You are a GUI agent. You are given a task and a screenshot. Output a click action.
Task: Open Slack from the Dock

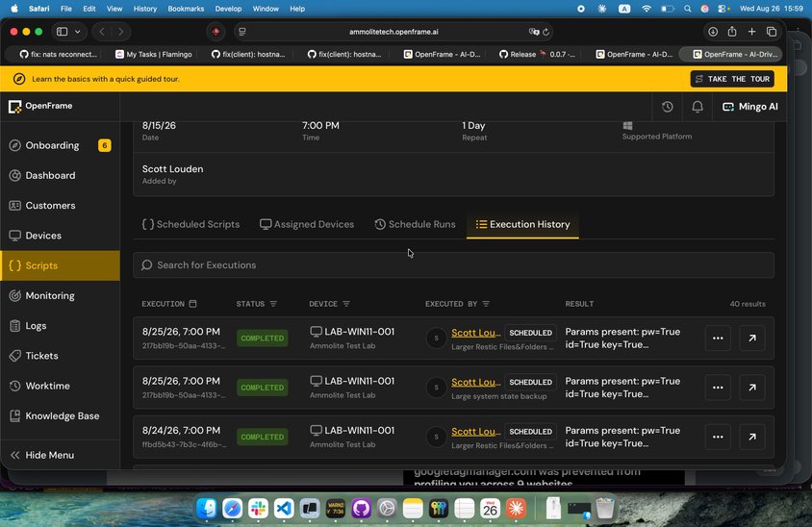(x=258, y=509)
